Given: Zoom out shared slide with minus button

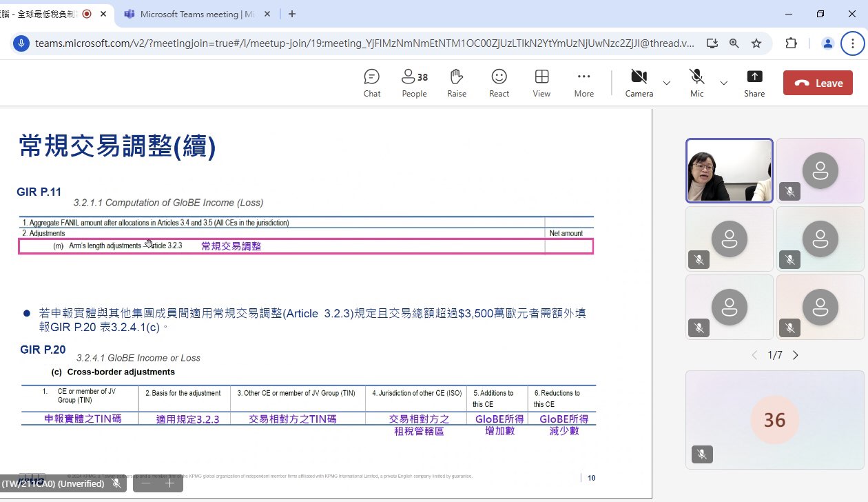Looking at the screenshot, I should tap(145, 483).
